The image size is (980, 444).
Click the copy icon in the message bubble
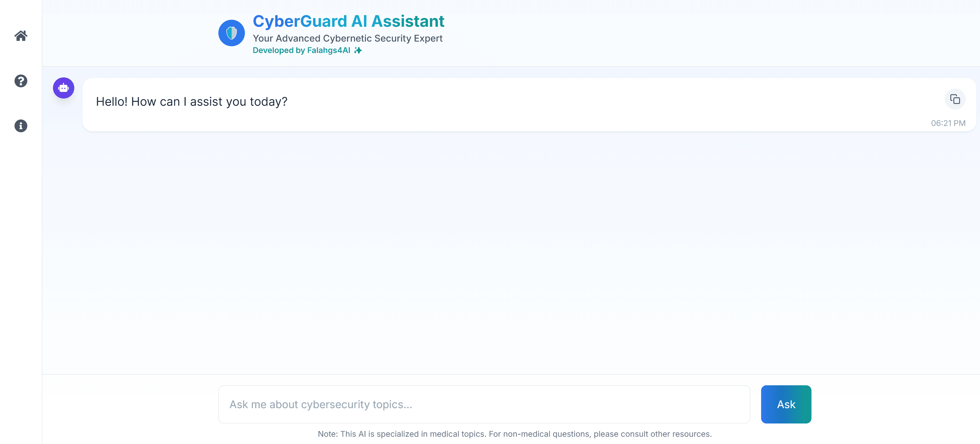click(x=955, y=99)
